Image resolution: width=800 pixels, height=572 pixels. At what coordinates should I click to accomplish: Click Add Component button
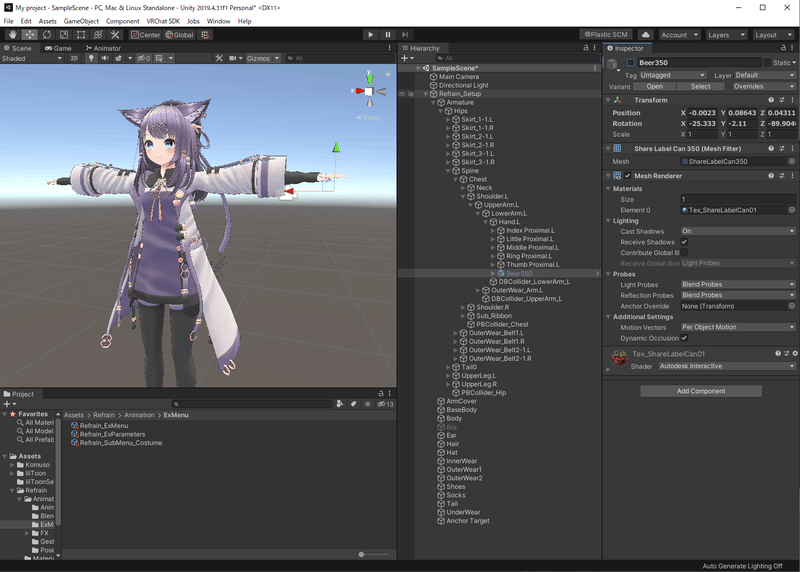pyautogui.click(x=701, y=391)
